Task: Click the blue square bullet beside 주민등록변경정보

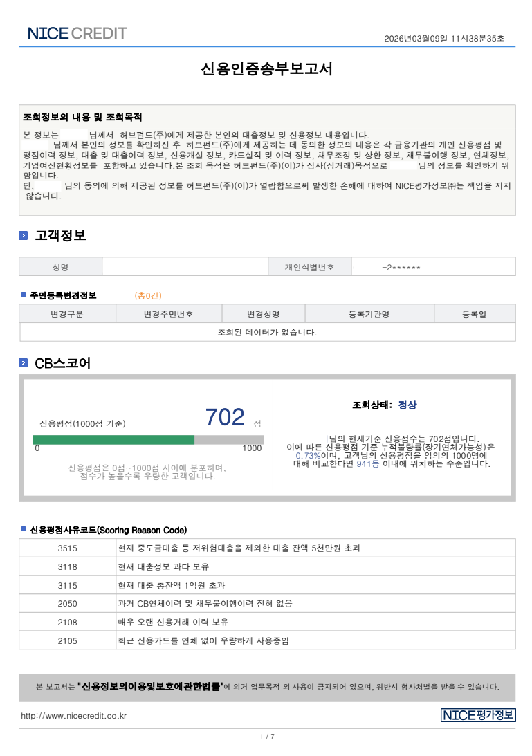Action: (24, 295)
